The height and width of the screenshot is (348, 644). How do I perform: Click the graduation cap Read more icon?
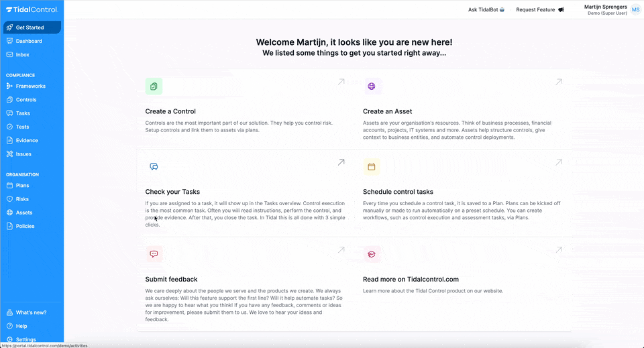pos(372,254)
